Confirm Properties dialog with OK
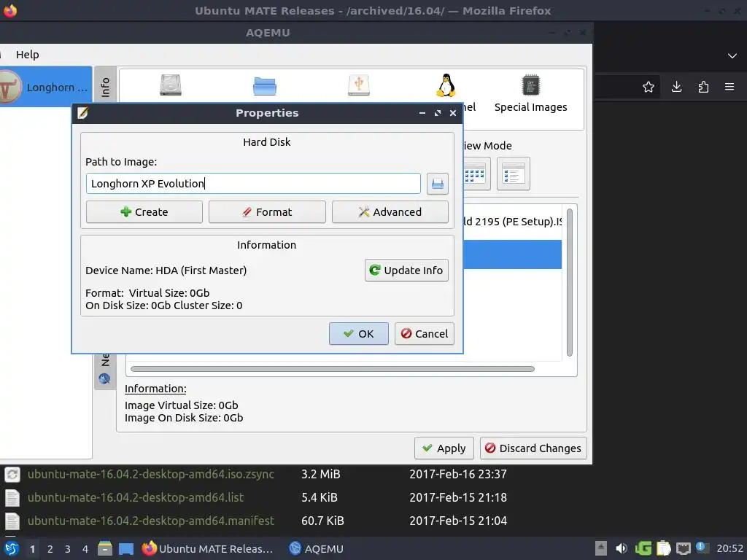Image resolution: width=747 pixels, height=560 pixels. coord(359,334)
